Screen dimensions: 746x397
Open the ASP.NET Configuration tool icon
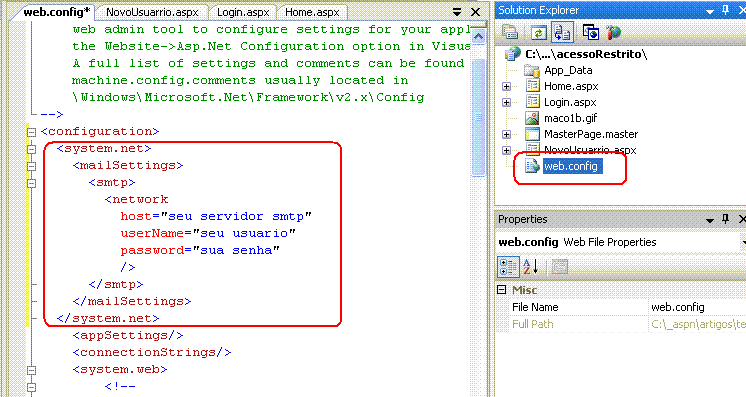pos(614,32)
